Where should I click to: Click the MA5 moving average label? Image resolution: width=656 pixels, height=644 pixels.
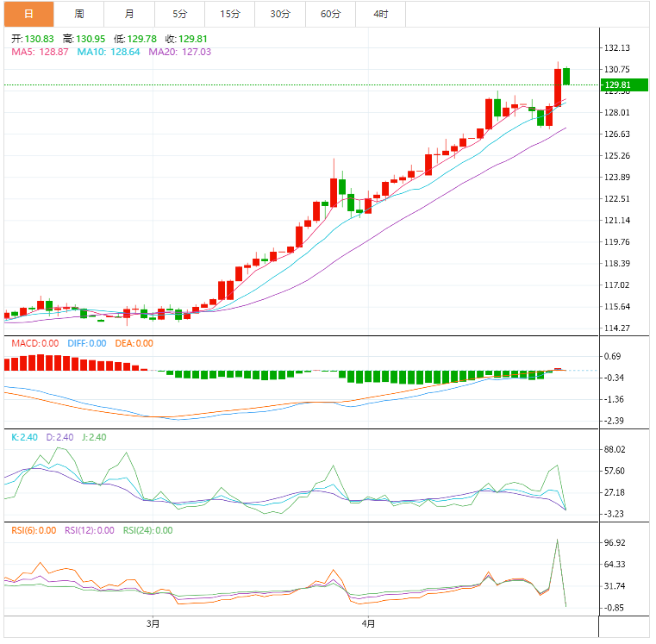(x=40, y=52)
